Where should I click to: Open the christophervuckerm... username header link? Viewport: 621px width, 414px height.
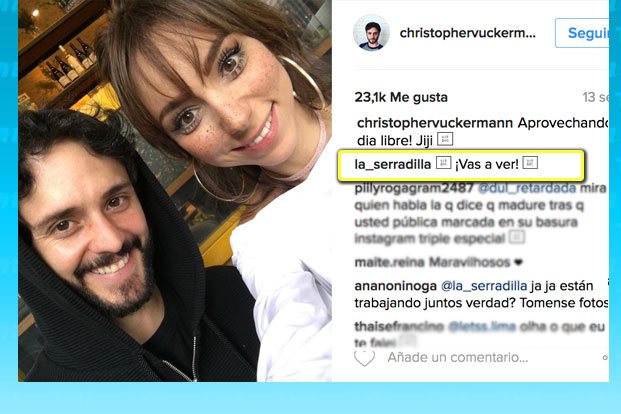coord(468,33)
